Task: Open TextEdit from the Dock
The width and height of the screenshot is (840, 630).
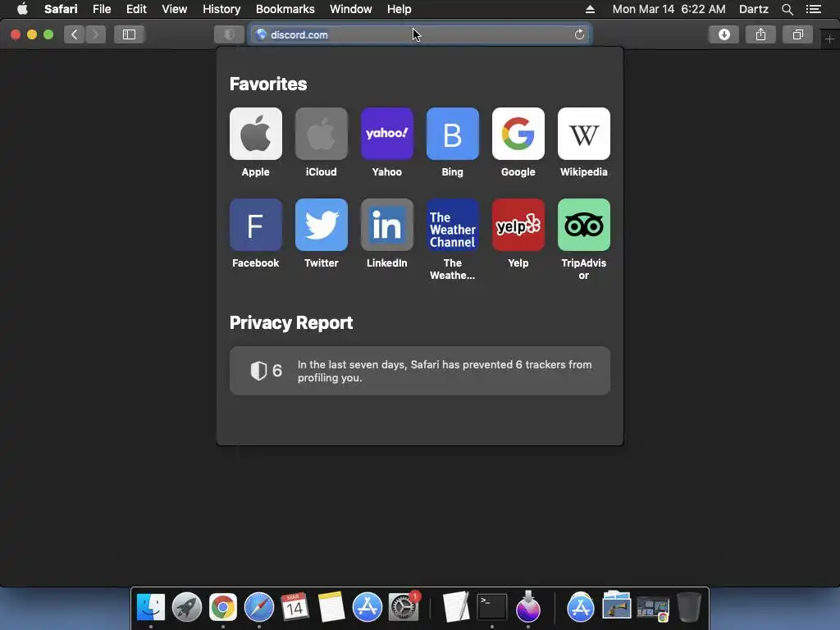Action: pyautogui.click(x=456, y=607)
